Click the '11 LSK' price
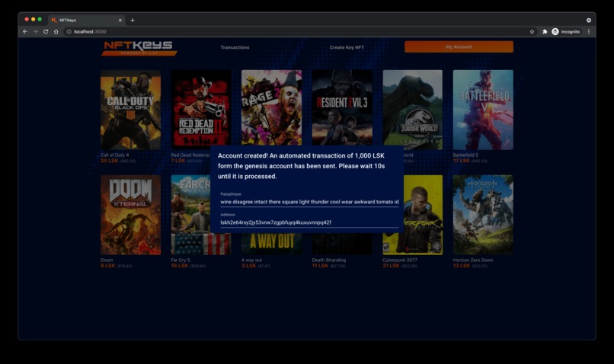The width and height of the screenshot is (614, 364). [x=320, y=266]
